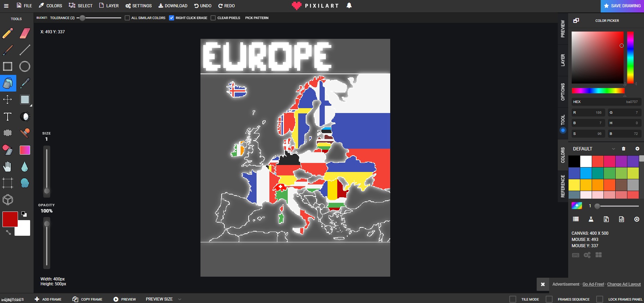Select the Dithering tool
This screenshot has height=303, width=644.
8,133
